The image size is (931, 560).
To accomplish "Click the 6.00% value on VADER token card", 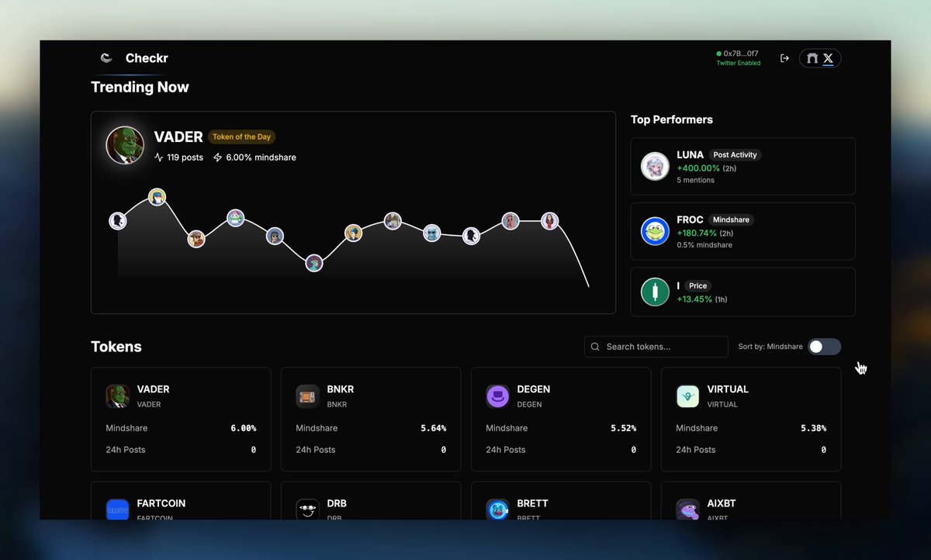I will click(244, 428).
